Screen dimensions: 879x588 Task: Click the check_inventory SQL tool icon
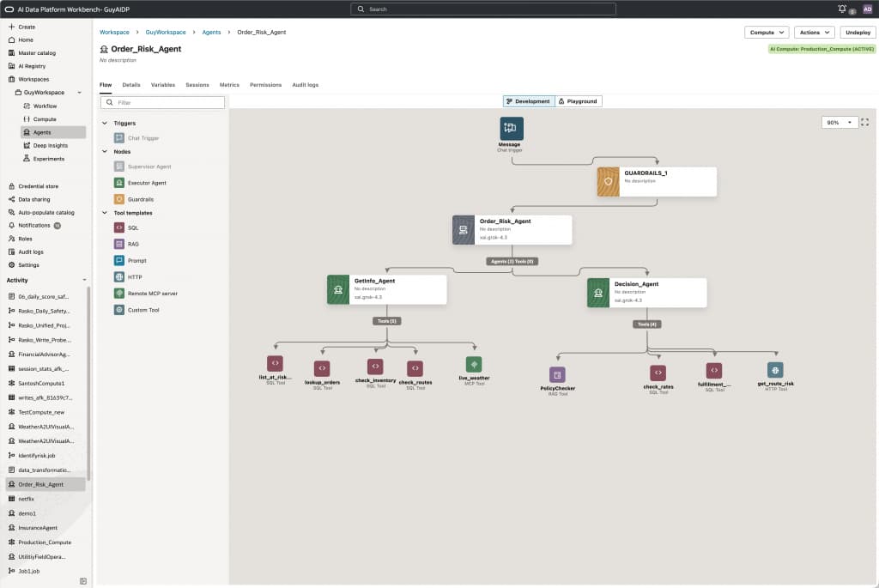point(375,367)
